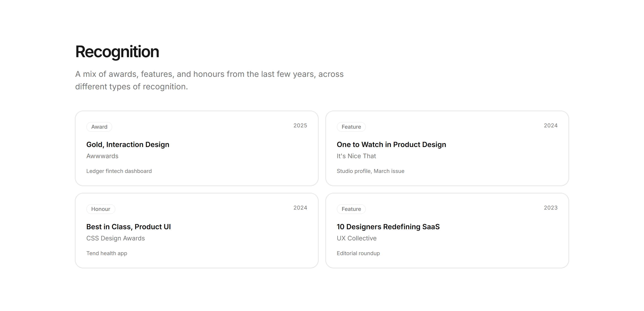Screen dimensions: 644x311
Task: Open Best in Class, Product UI title
Action: (129, 227)
